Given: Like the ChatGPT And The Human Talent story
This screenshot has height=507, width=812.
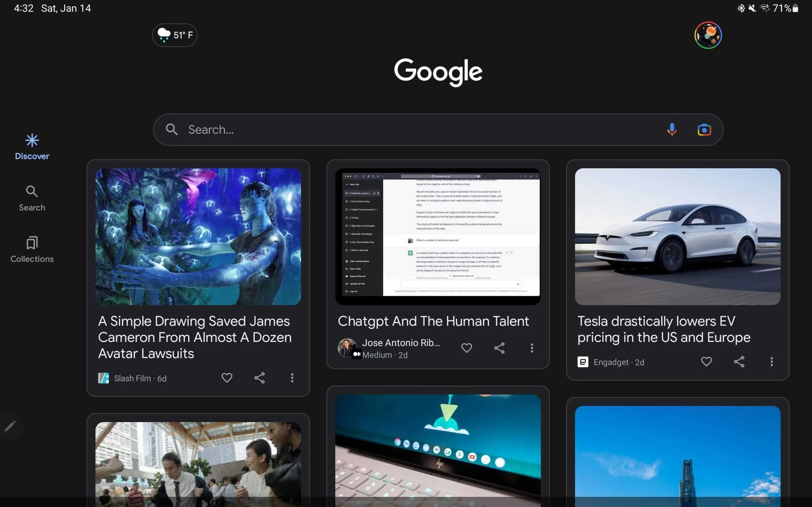Looking at the screenshot, I should [x=467, y=348].
